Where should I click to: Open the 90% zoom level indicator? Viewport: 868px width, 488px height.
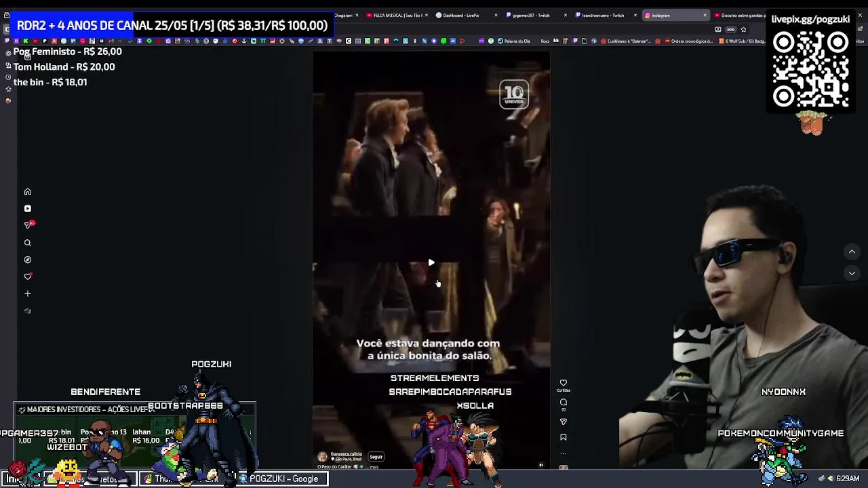[x=730, y=30]
